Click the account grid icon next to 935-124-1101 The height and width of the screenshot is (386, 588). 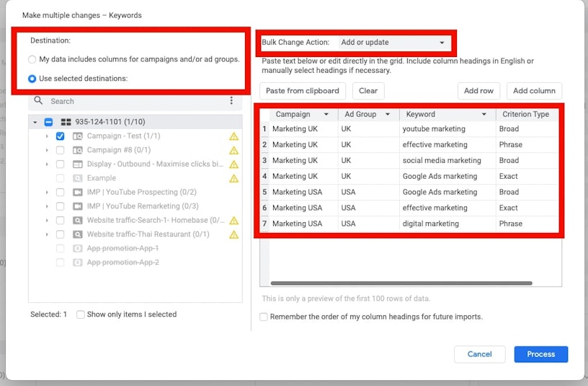tap(66, 122)
